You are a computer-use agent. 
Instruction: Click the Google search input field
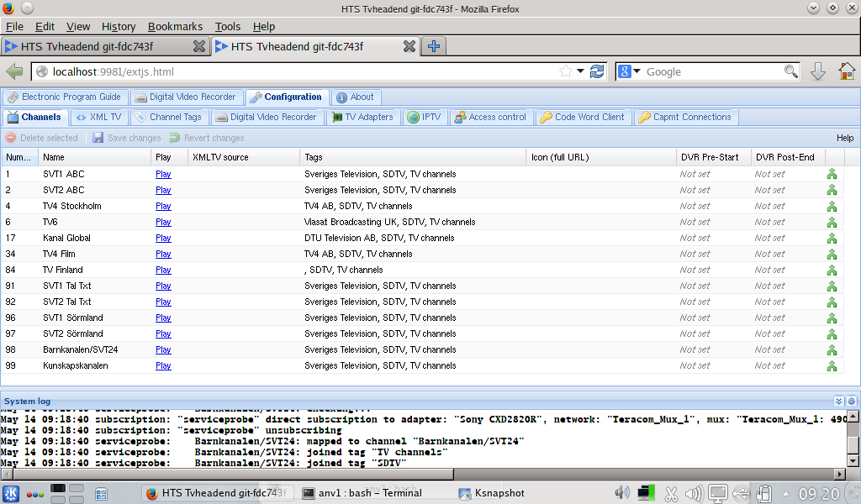pyautogui.click(x=714, y=72)
